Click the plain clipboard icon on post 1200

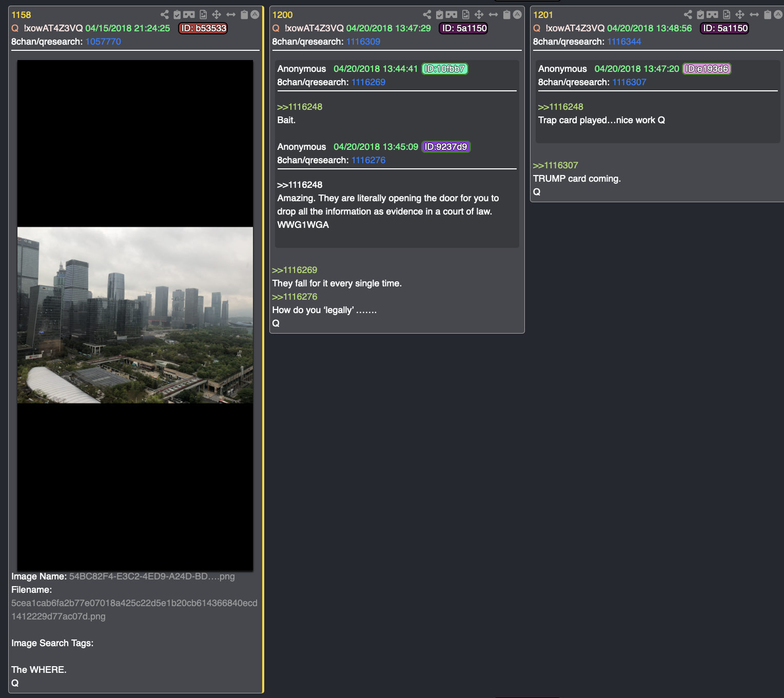(506, 15)
